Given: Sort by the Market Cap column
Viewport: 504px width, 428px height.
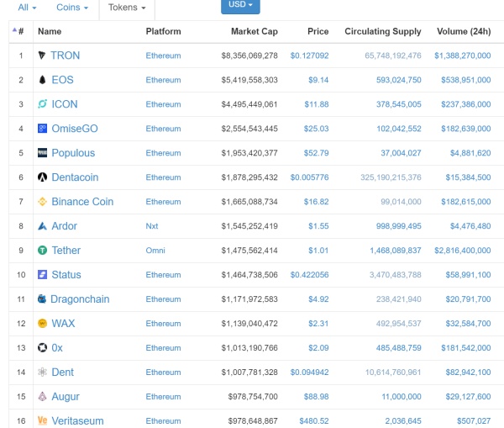Looking at the screenshot, I should pyautogui.click(x=255, y=31).
